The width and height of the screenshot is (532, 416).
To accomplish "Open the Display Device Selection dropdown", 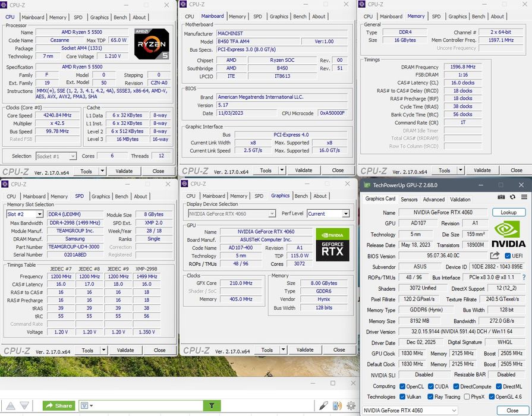I will click(x=231, y=213).
